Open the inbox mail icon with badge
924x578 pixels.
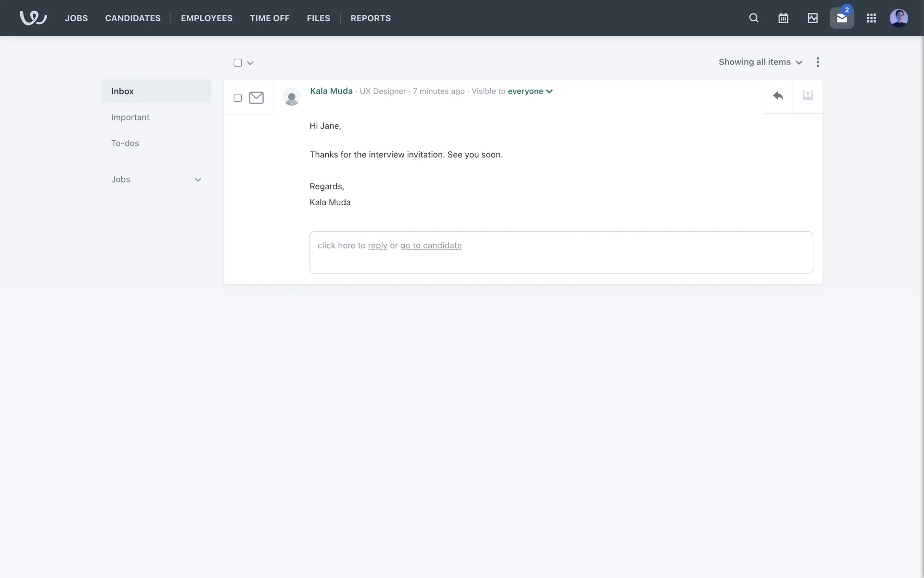click(842, 18)
